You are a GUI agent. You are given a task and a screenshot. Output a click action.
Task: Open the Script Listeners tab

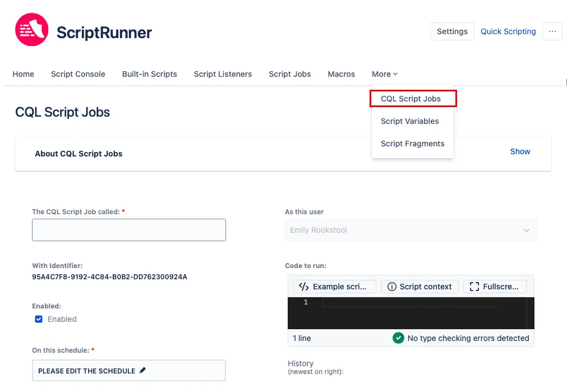click(x=223, y=74)
